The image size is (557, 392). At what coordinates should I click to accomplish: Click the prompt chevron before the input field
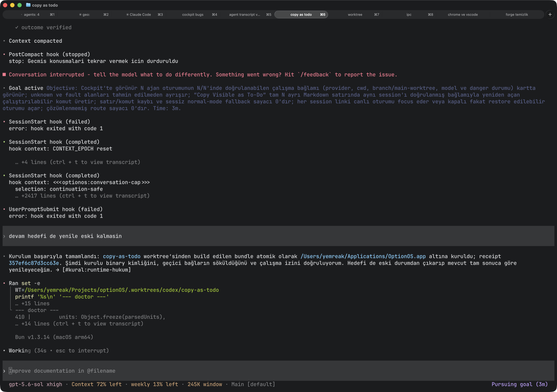(x=4, y=371)
